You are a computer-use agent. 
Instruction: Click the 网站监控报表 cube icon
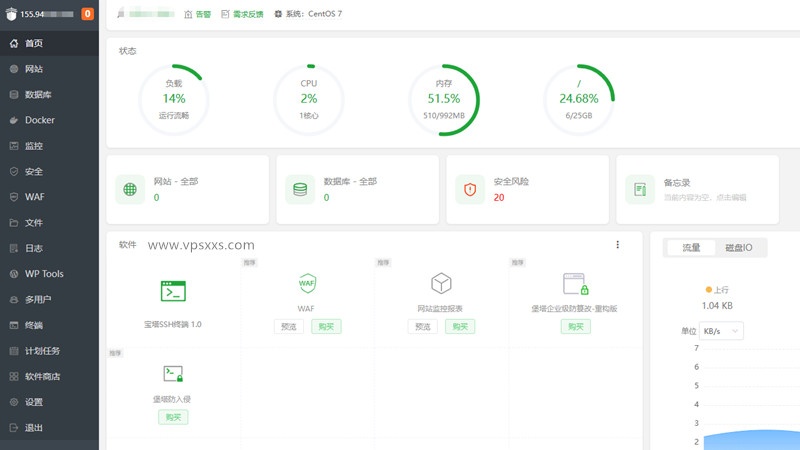pyautogui.click(x=441, y=283)
